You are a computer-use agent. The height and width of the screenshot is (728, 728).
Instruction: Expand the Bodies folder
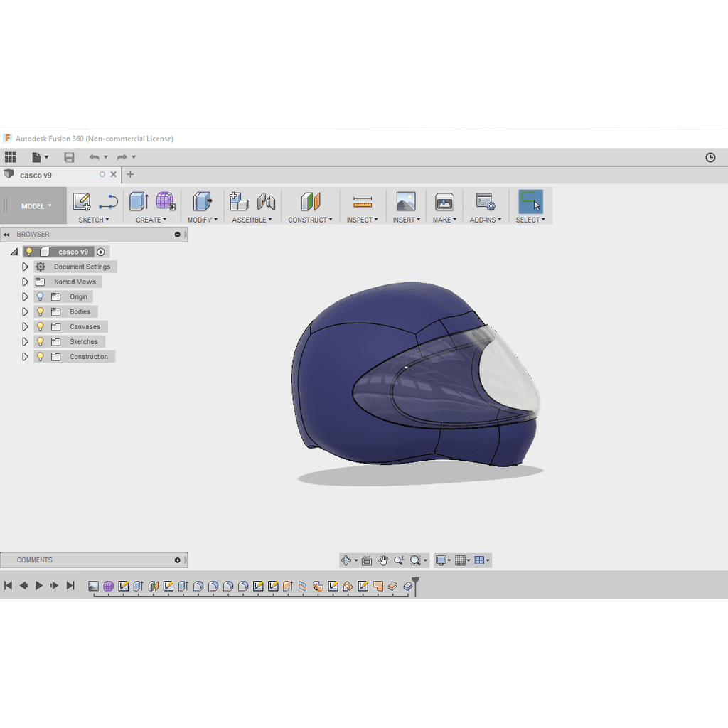coord(25,311)
